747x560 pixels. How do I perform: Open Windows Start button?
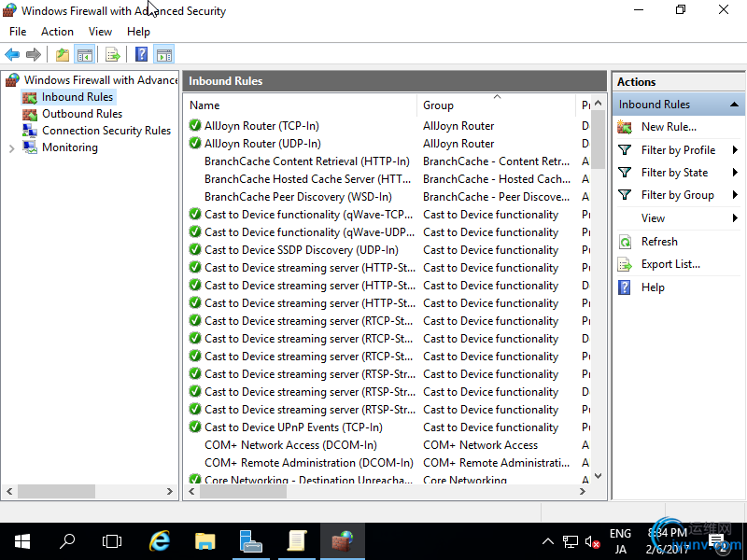21,541
